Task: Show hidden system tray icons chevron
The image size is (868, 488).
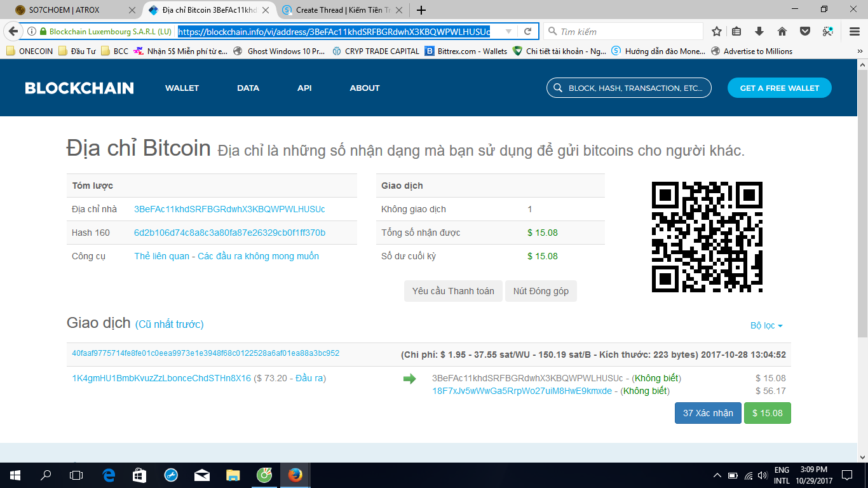Action: tap(717, 475)
